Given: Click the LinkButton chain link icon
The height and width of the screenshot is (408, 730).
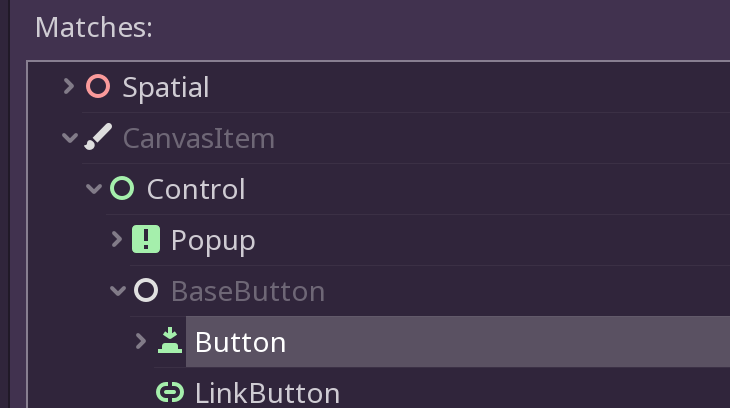Looking at the screenshot, I should point(170,392).
